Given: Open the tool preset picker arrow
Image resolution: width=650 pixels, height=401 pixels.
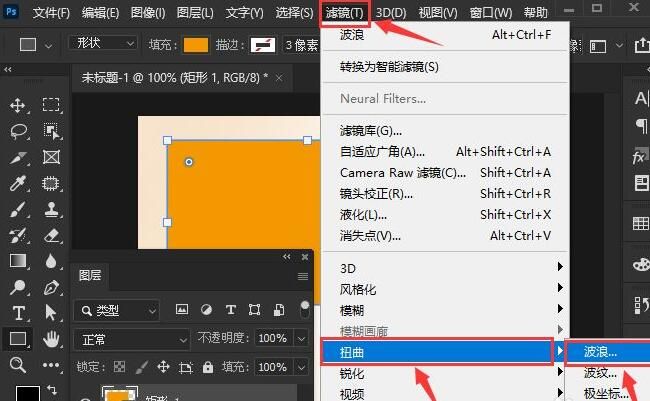Looking at the screenshot, I should 49,46.
